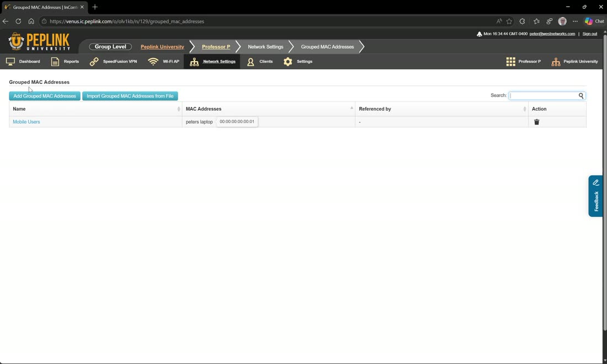Click the notification bell icon

479,34
